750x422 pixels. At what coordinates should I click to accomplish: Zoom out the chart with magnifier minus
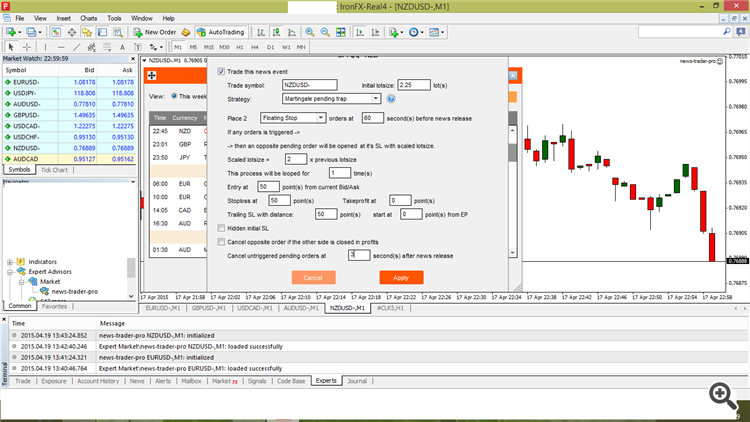click(x=325, y=32)
